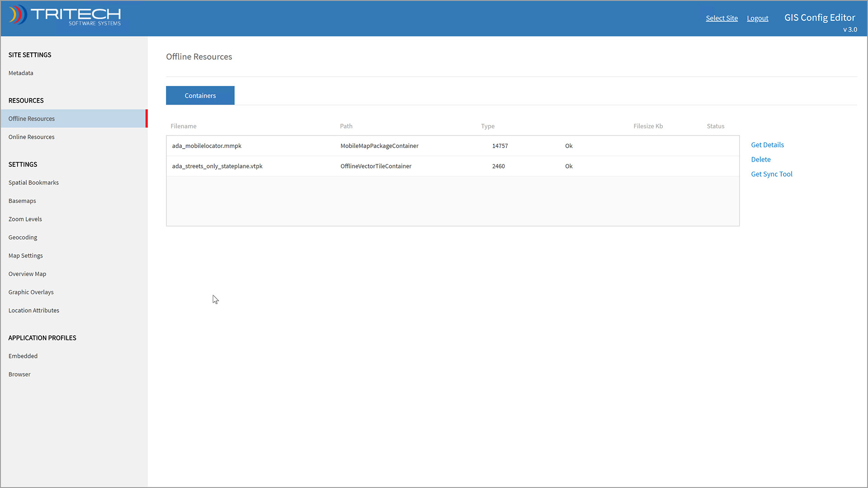Click the Offline Resources page heading
Screen dimensions: 868x488
[x=199, y=56]
